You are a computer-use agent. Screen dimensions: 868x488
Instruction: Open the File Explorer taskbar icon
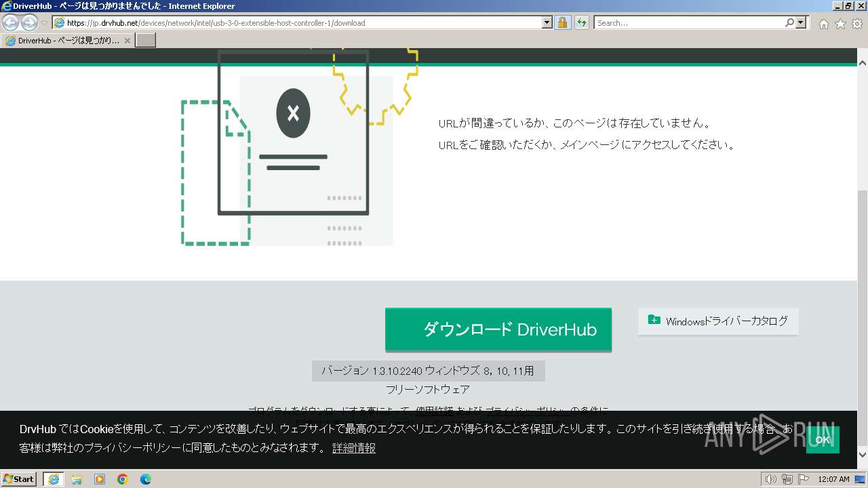pos(77,479)
